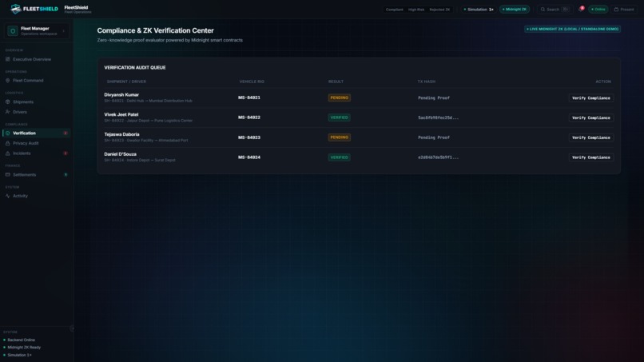Click the Incidents warning icon
The image size is (644, 362).
pyautogui.click(x=7, y=153)
